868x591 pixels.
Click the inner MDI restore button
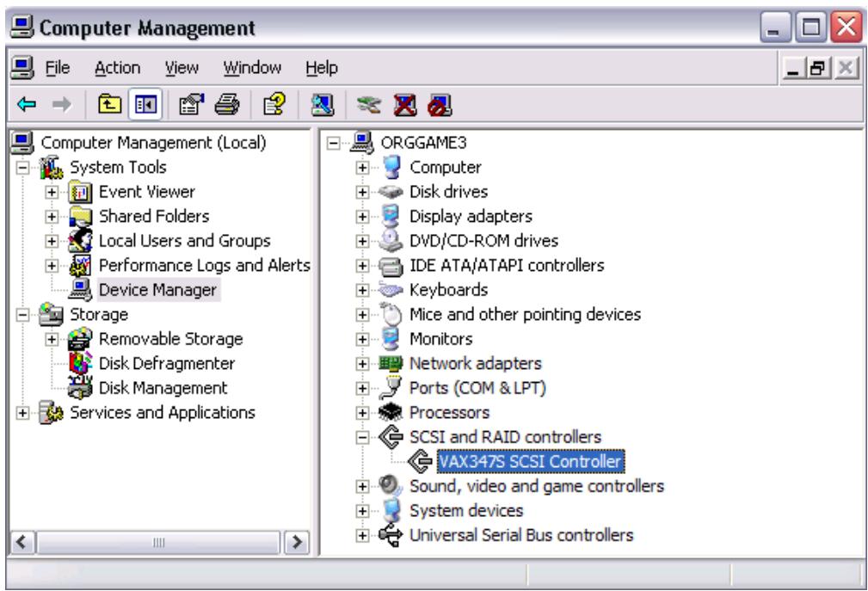[817, 69]
